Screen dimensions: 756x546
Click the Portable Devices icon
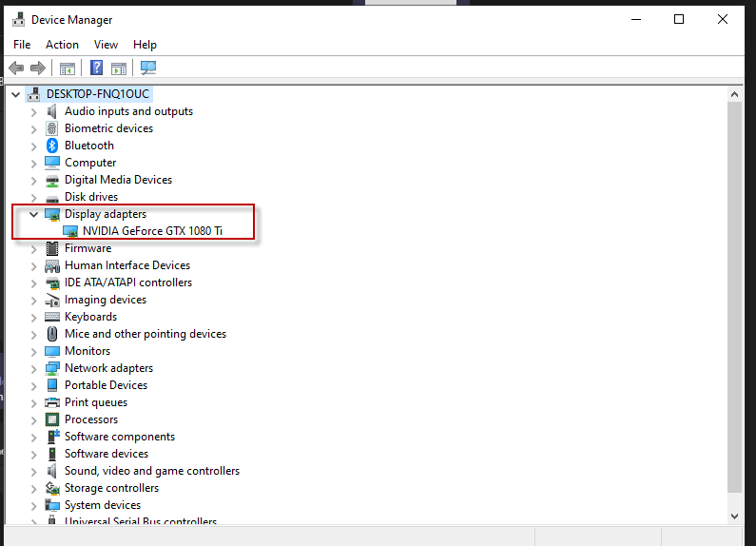52,385
